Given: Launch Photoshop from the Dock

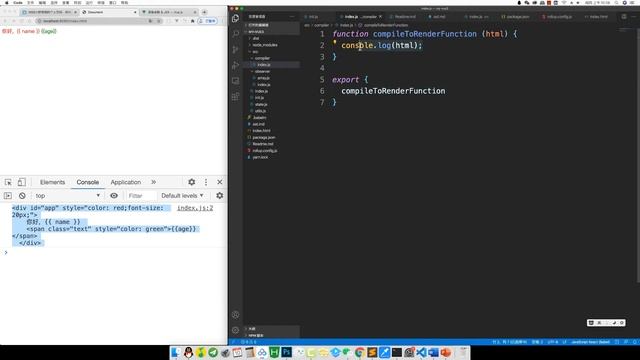Looking at the screenshot, I should [x=287, y=352].
